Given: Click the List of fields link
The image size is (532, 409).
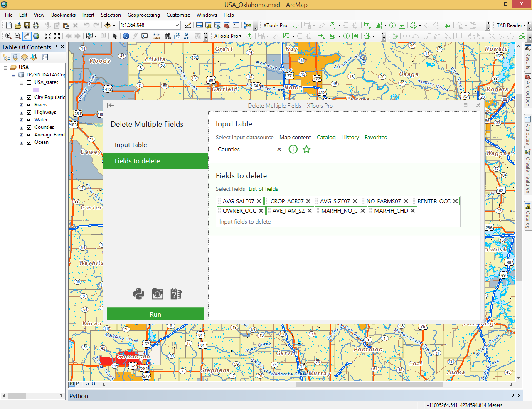Looking at the screenshot, I should click(x=264, y=189).
